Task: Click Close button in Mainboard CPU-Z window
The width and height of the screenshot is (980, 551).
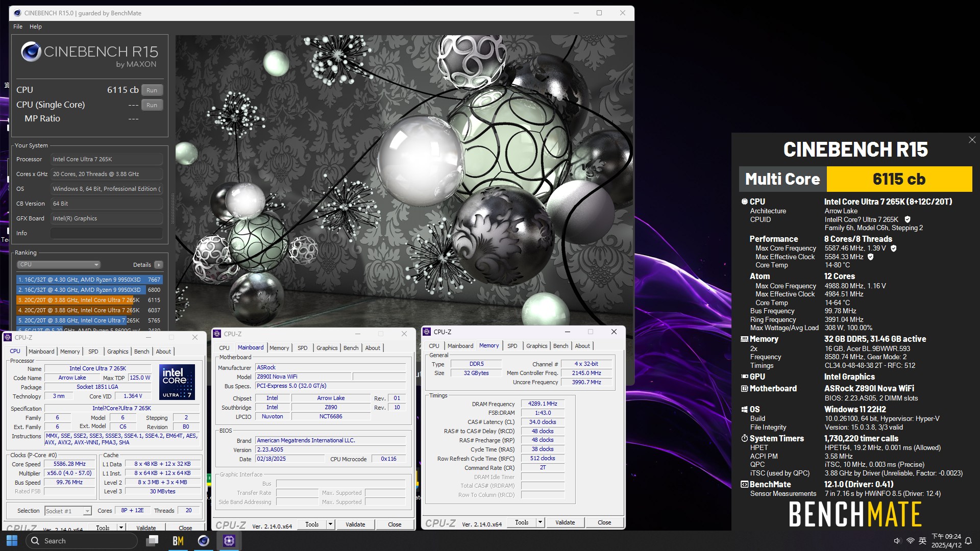Action: [395, 524]
